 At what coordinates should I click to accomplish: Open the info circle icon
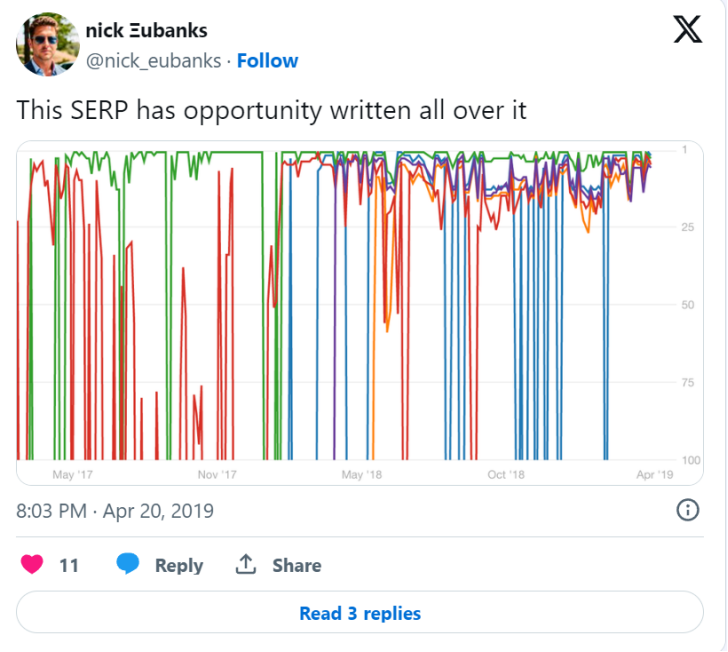[687, 510]
